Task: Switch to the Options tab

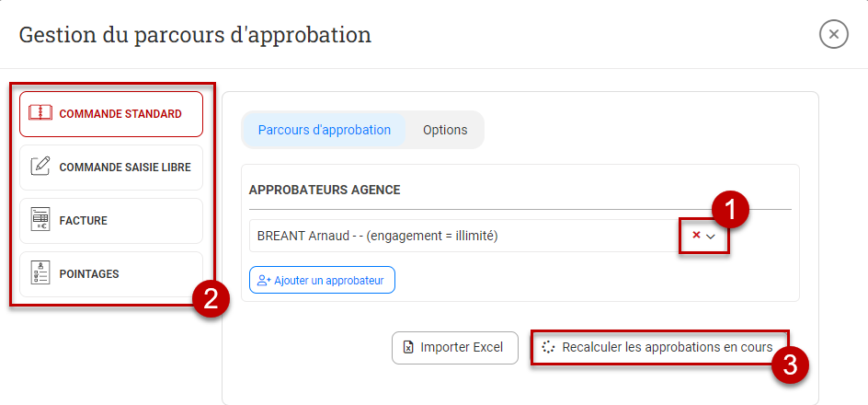Action: pos(445,130)
